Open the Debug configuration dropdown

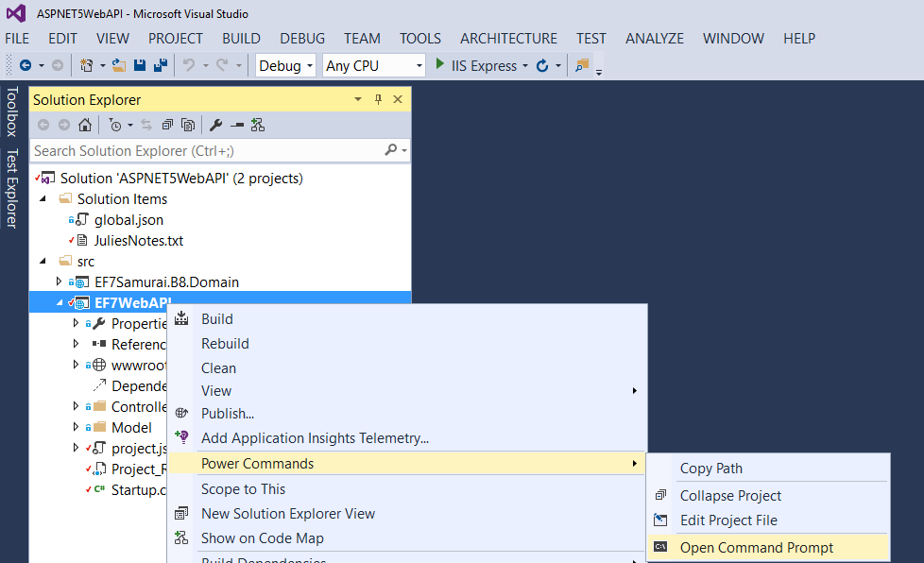point(286,65)
